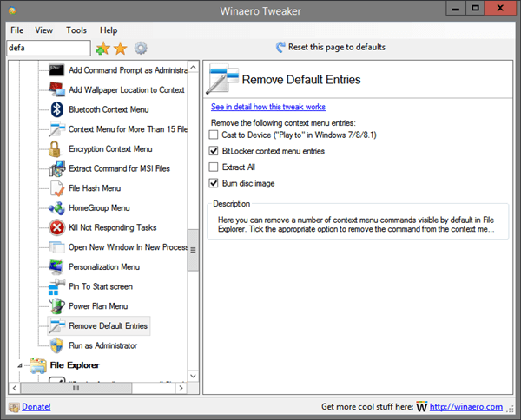Select Encryption Context Menu item
This screenshot has width=521, height=420.
tap(110, 148)
